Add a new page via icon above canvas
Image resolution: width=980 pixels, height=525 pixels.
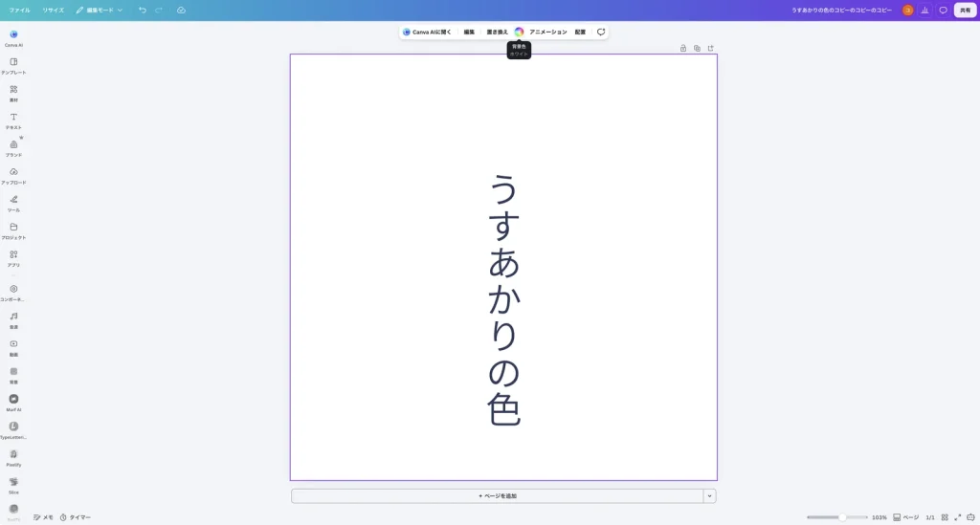click(711, 48)
